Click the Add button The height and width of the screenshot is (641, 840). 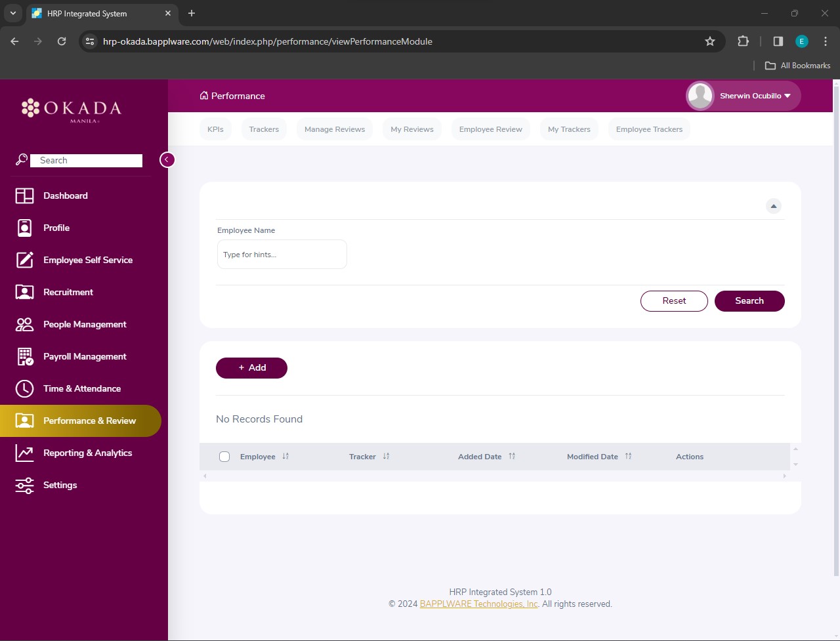coord(251,368)
